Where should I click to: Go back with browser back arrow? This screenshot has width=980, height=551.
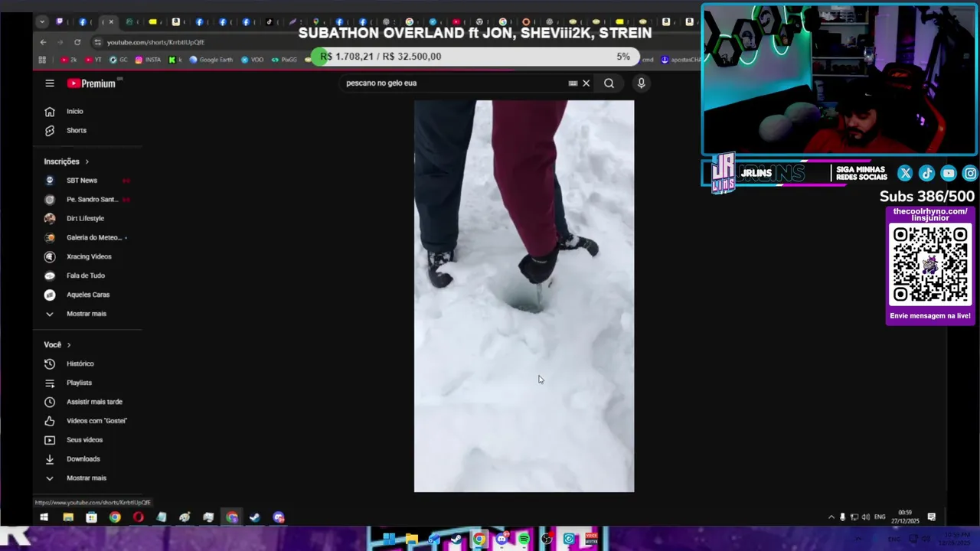pos(43,42)
